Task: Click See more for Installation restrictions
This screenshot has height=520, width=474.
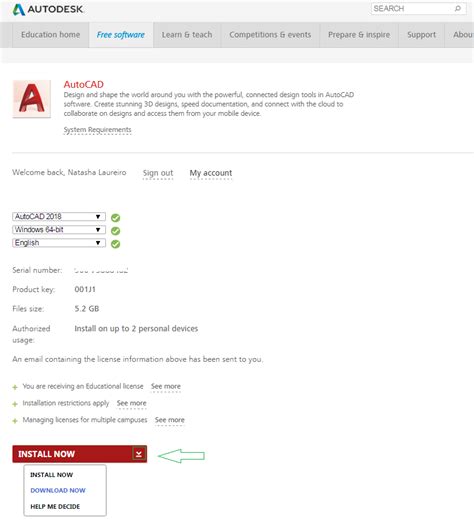Action: 131,403
